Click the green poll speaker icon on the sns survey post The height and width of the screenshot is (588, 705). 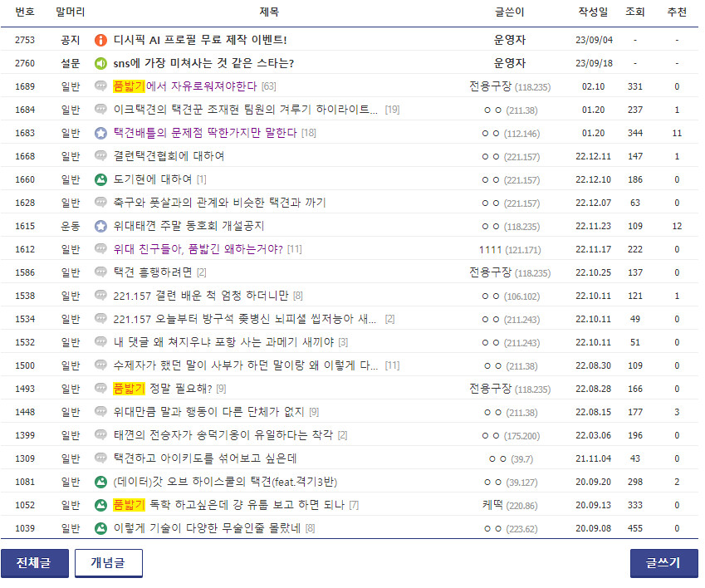click(x=100, y=62)
